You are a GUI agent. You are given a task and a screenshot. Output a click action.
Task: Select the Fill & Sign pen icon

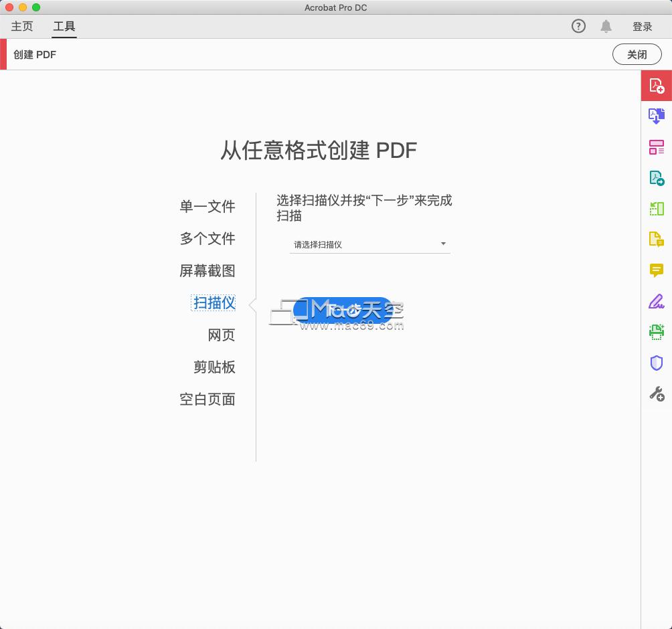(x=657, y=300)
